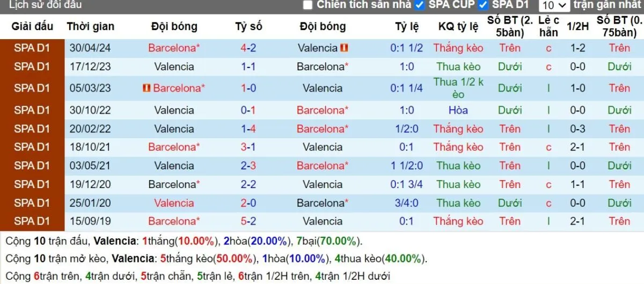Open the 4-2 score on 30/04/24
Viewport: 644px width, 284px height.
click(248, 48)
